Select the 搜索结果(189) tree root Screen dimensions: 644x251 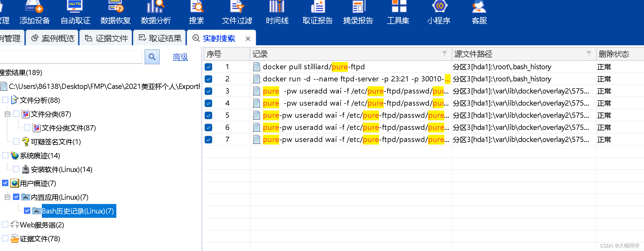tap(21, 72)
